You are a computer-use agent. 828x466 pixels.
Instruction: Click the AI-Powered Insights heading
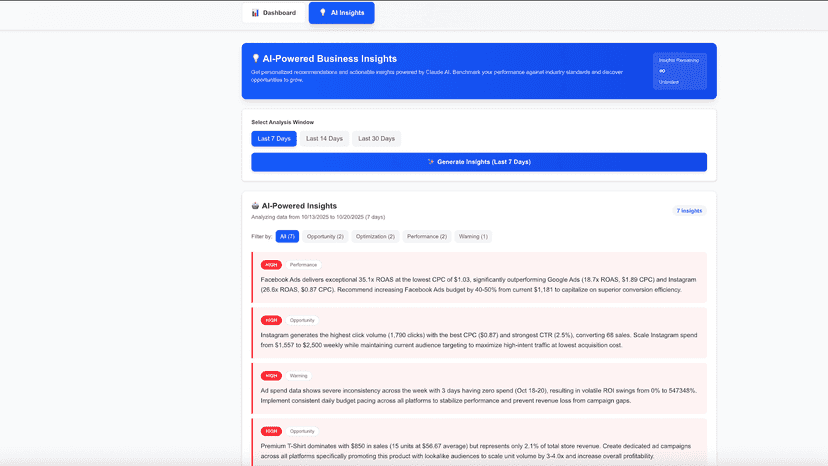tap(299, 206)
